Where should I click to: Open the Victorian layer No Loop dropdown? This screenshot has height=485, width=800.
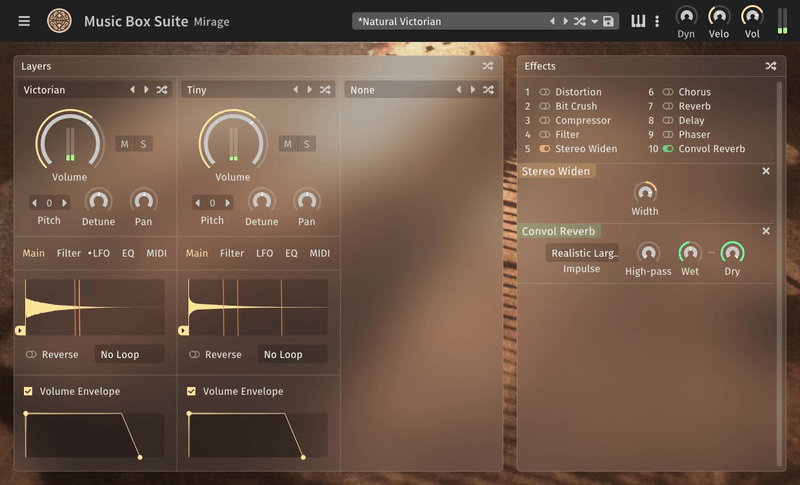[x=130, y=354]
